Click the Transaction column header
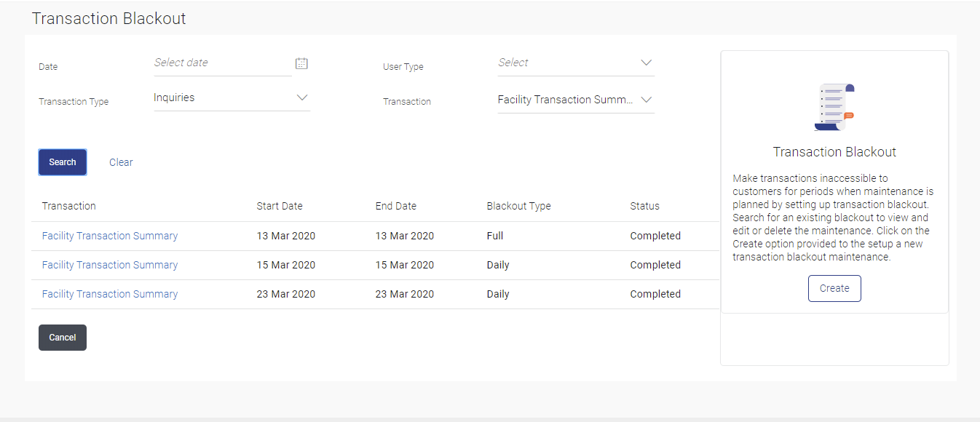Screen dimensions: 980x422 point(69,206)
